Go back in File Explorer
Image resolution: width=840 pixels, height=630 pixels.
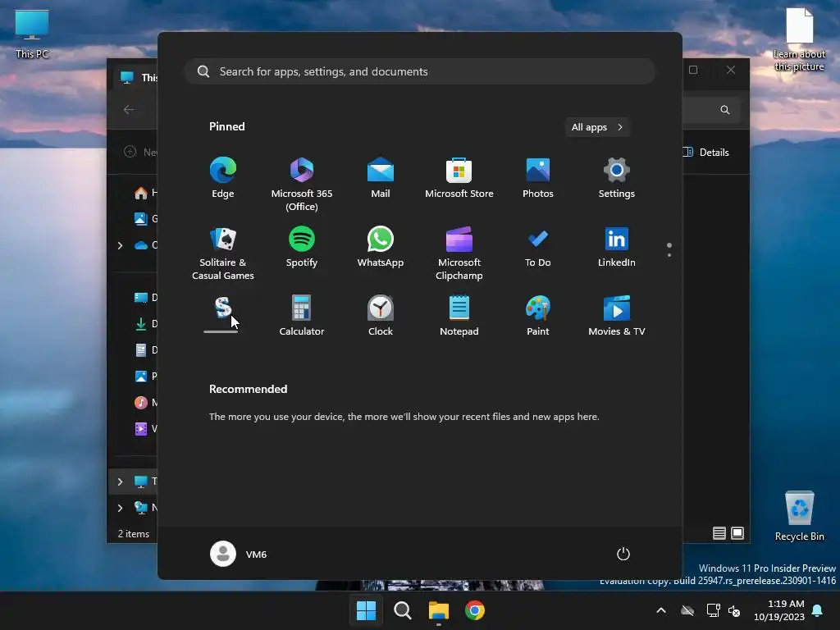point(129,109)
